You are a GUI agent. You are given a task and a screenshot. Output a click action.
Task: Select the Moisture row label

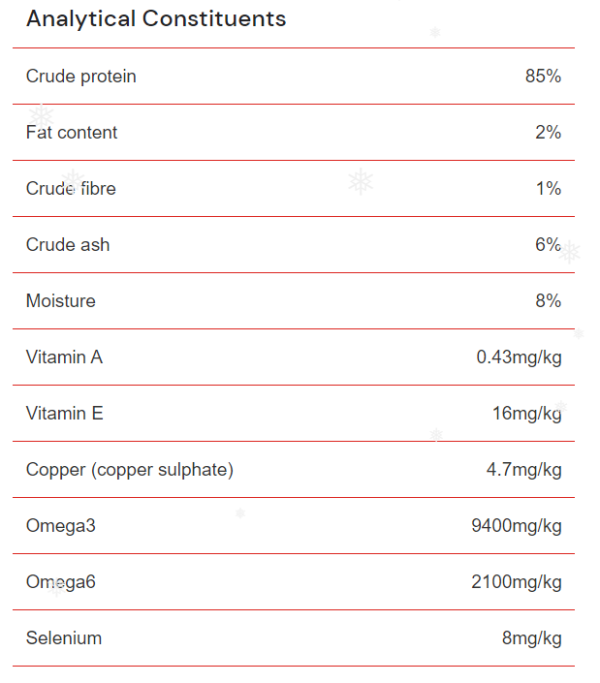[x=61, y=301]
